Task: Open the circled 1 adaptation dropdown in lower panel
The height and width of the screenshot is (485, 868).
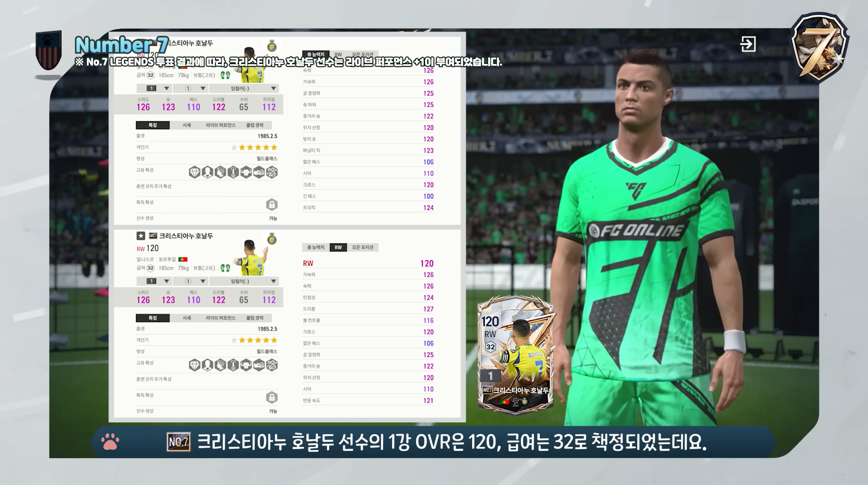Action: [191, 281]
